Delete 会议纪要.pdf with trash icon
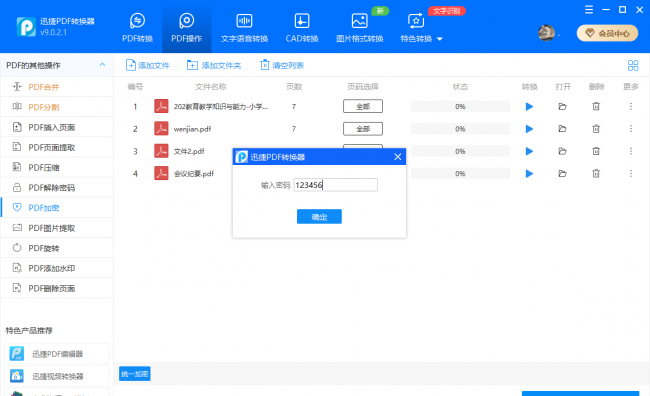The image size is (650, 396). [x=596, y=174]
